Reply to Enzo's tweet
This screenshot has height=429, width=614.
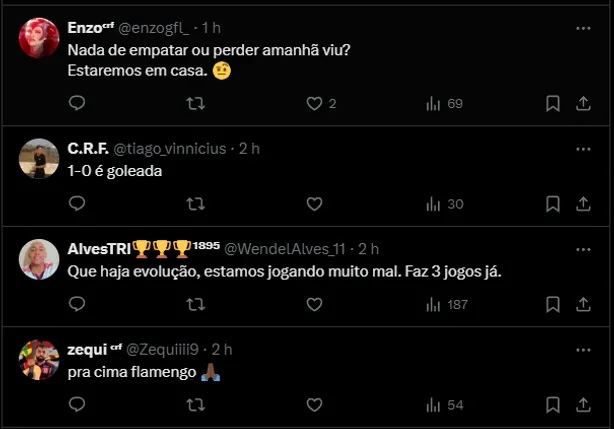[77, 103]
